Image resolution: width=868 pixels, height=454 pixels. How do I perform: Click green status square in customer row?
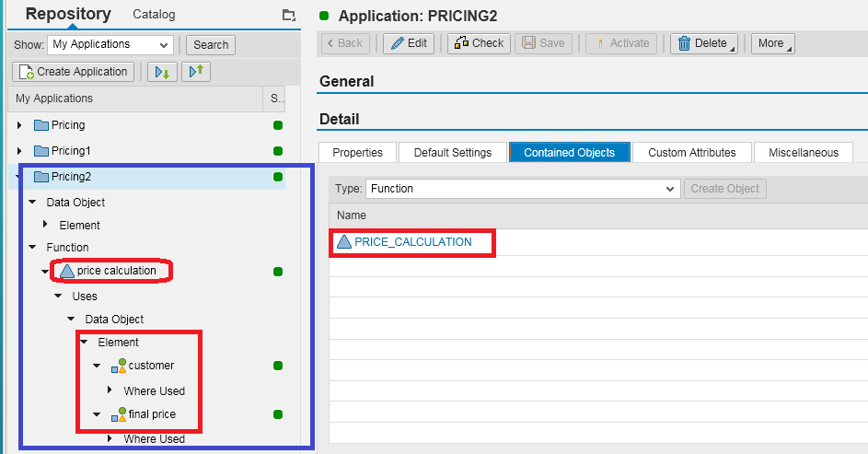coord(278,366)
